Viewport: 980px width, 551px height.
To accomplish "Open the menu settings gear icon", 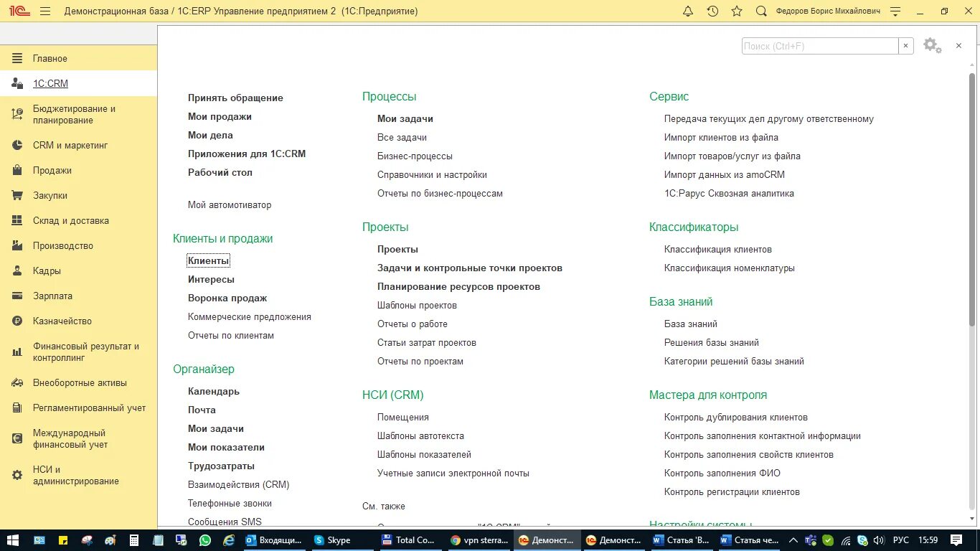I will point(932,46).
